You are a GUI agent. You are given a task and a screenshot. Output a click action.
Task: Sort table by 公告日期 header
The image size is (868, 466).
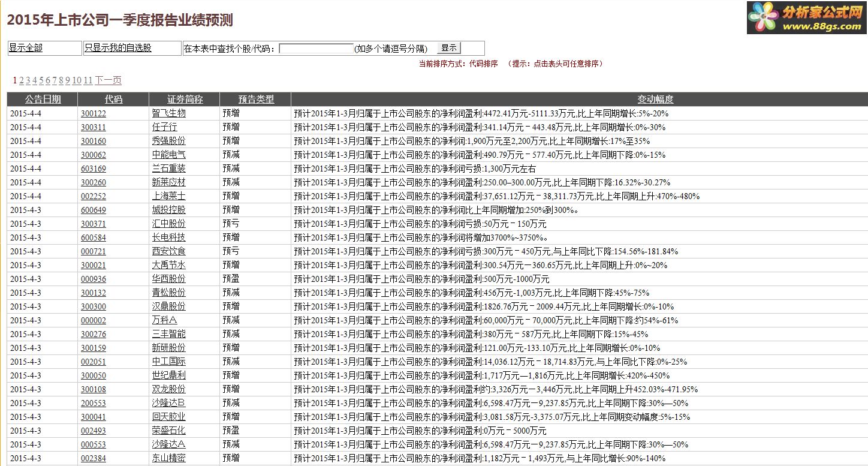coord(43,100)
